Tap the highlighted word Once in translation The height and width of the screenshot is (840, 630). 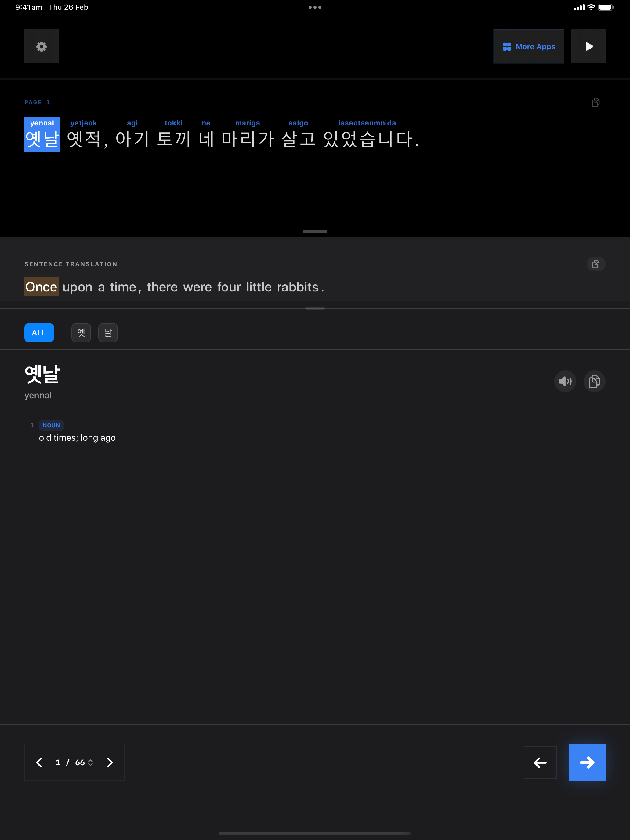[42, 287]
